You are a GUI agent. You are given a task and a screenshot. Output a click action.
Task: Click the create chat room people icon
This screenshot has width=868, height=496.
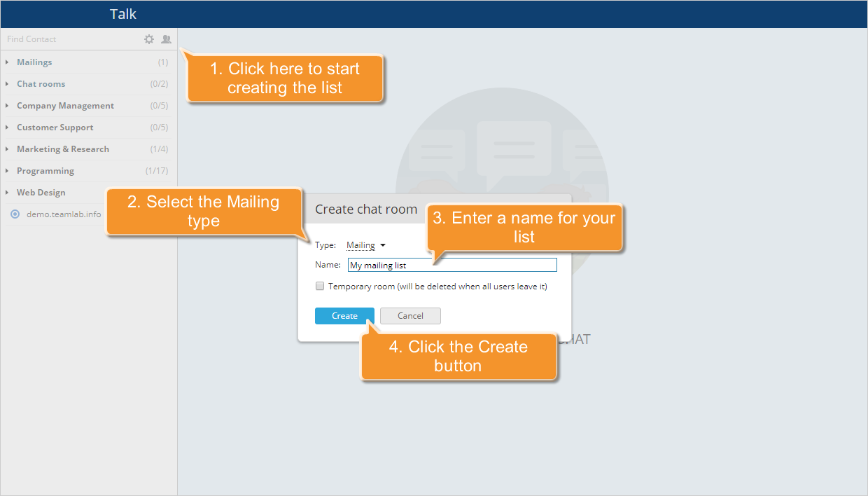(x=166, y=39)
